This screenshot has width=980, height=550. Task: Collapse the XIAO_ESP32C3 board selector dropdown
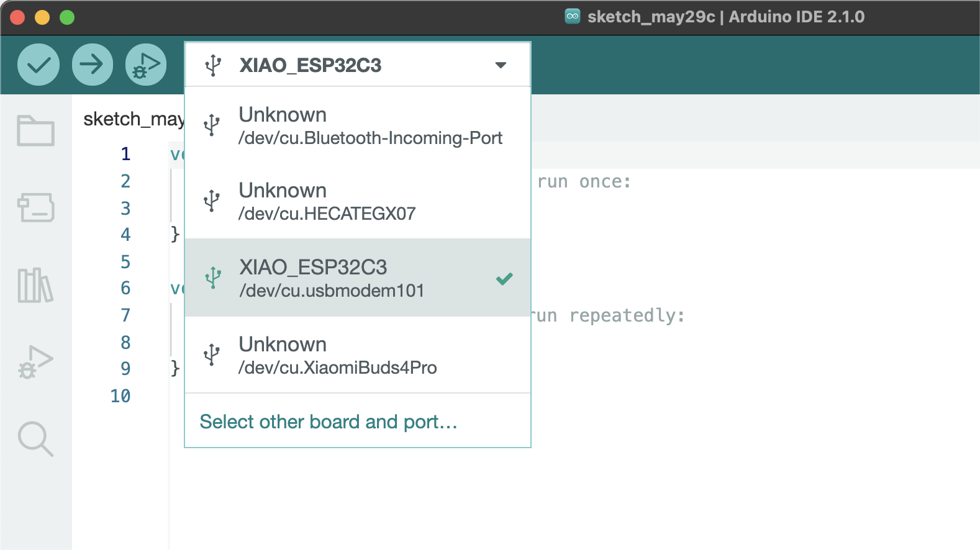(358, 65)
